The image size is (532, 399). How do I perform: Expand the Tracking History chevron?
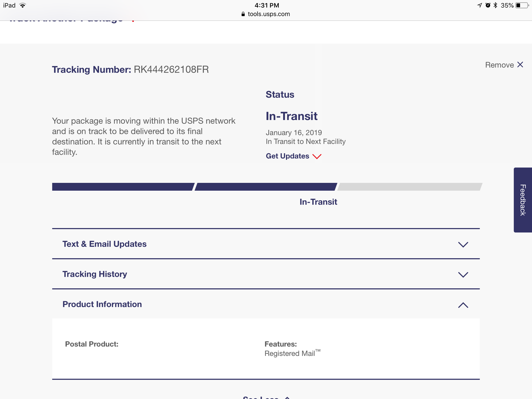click(463, 275)
